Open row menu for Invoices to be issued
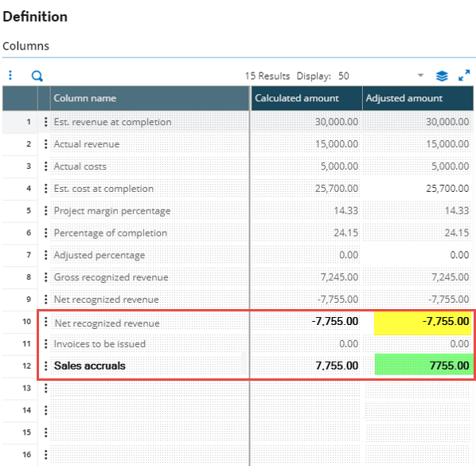The height and width of the screenshot is (466, 476). (46, 343)
